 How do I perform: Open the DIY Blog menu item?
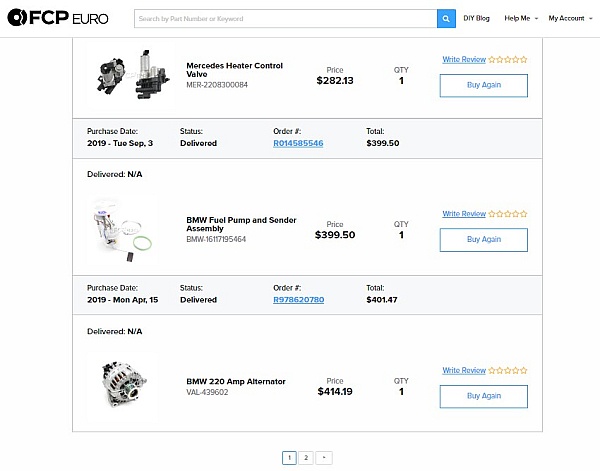[x=476, y=18]
